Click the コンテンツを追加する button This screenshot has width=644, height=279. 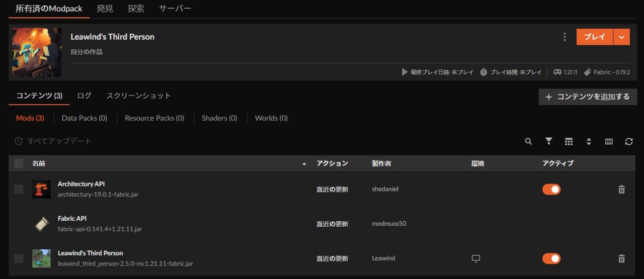(588, 97)
